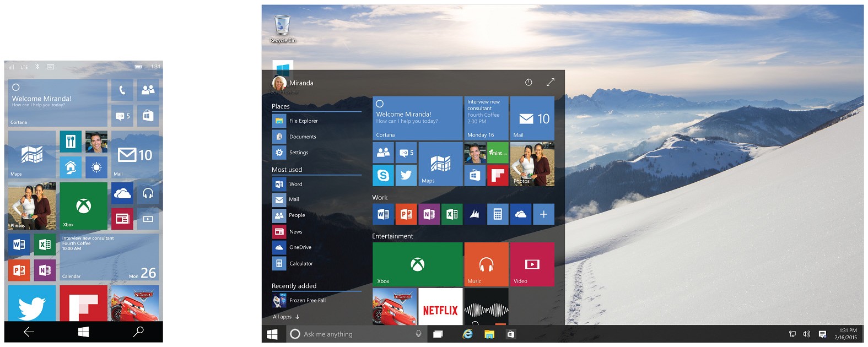Image resolution: width=868 pixels, height=347 pixels.
Task: Open the Recycle Bin on the desktop
Action: point(282,29)
